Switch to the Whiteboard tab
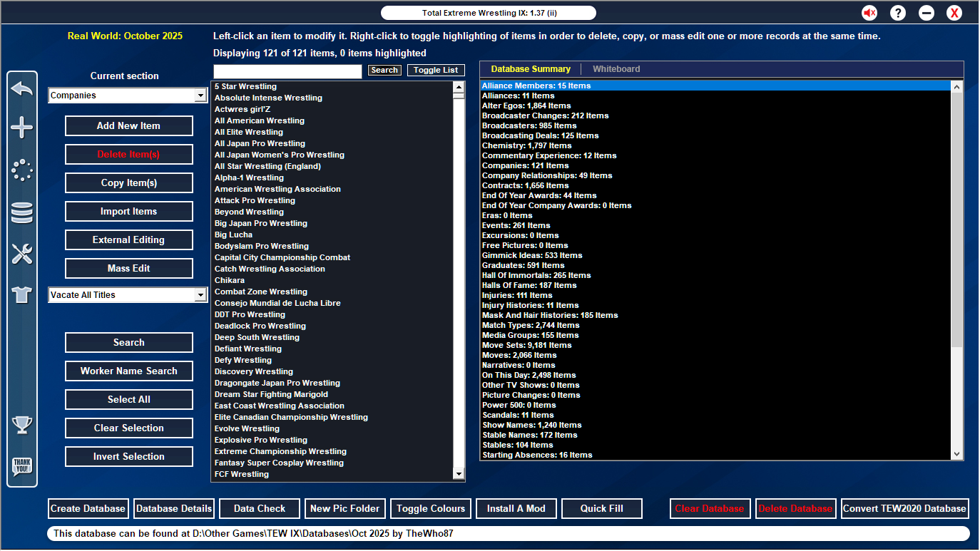The width and height of the screenshot is (980, 551). click(x=616, y=69)
